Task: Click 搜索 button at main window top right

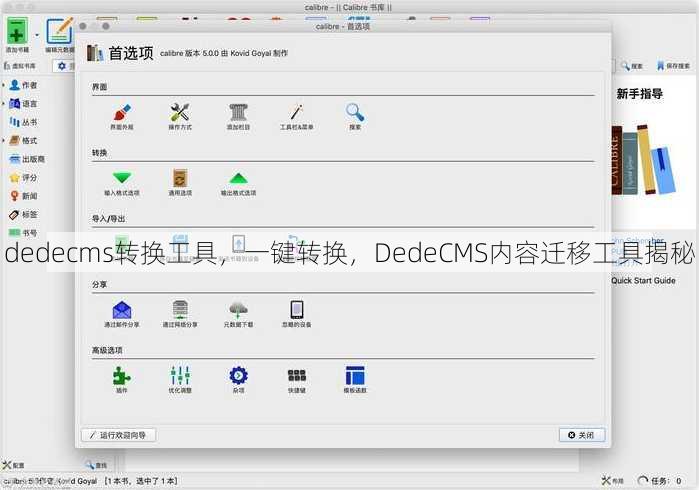Action: click(632, 66)
